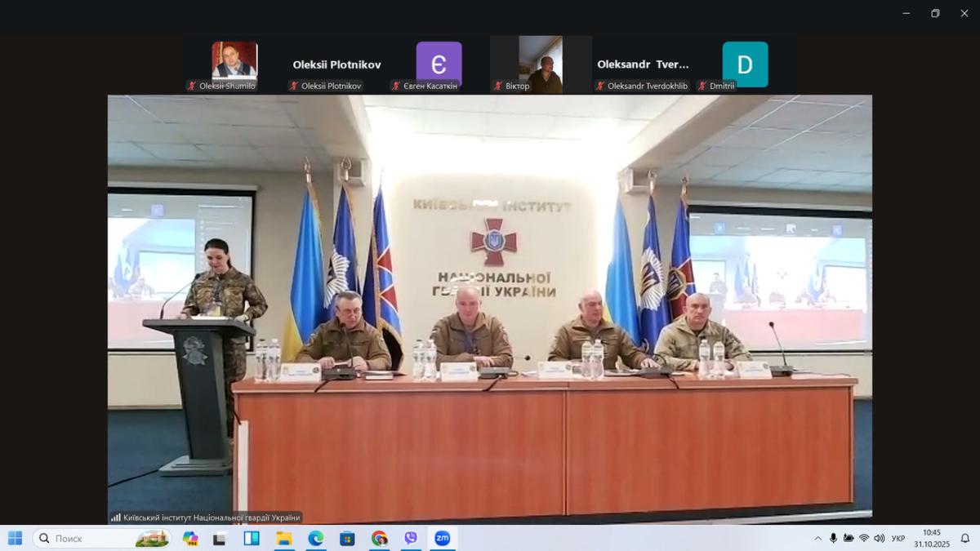Open Task View from the taskbar

pos(220,538)
